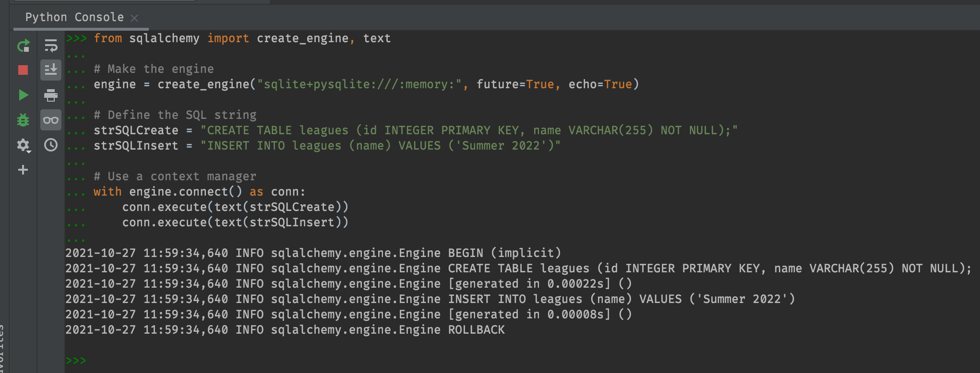This screenshot has height=373, width=980.
Task: Toggle show variables glasses icon
Action: [51, 120]
